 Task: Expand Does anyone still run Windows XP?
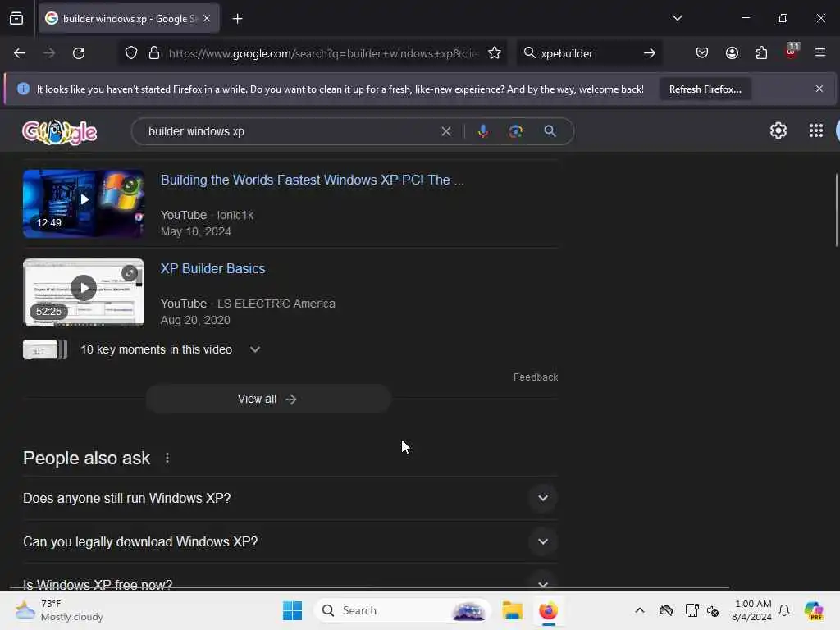pyautogui.click(x=290, y=498)
